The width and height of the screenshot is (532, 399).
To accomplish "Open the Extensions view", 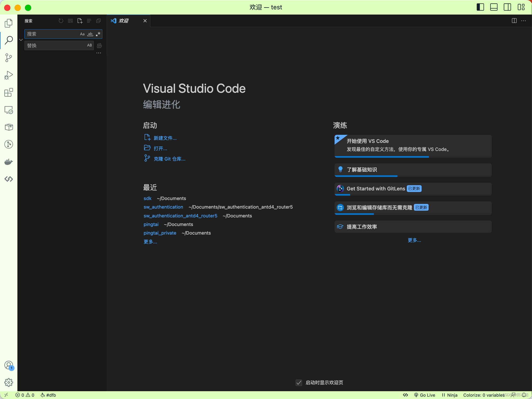I will [x=9, y=92].
